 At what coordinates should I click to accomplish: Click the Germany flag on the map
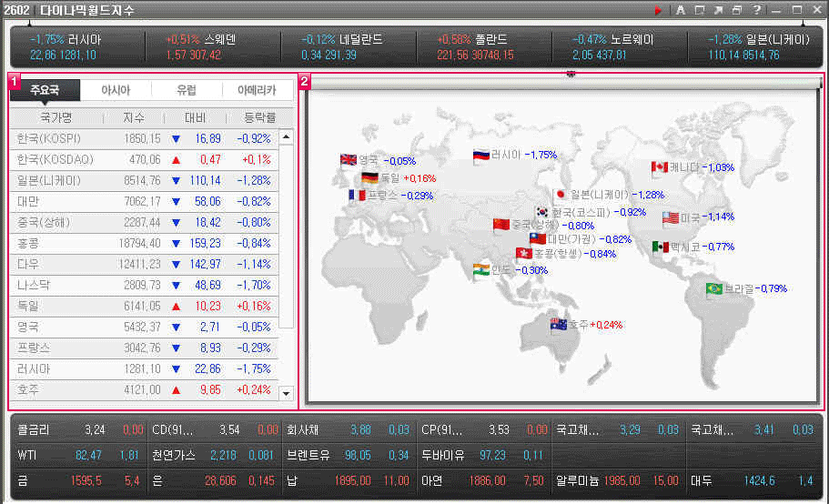(x=369, y=178)
